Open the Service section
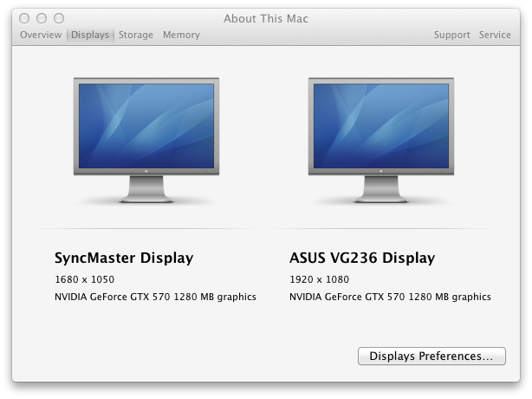The image size is (532, 399). 495,35
